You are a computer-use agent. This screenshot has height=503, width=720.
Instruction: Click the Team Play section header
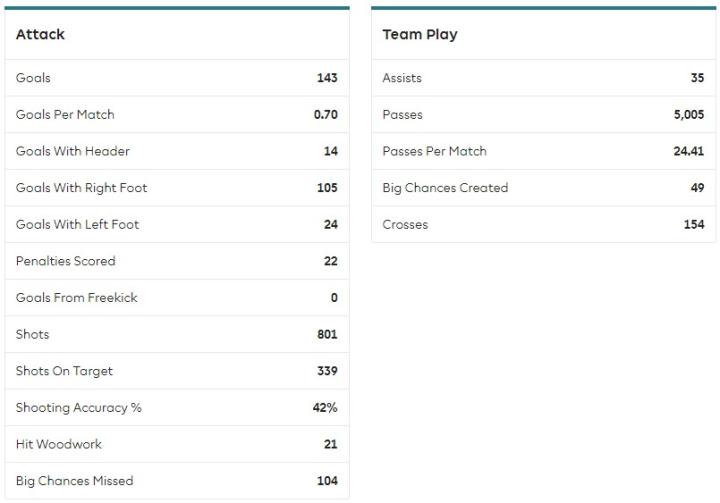(x=420, y=34)
